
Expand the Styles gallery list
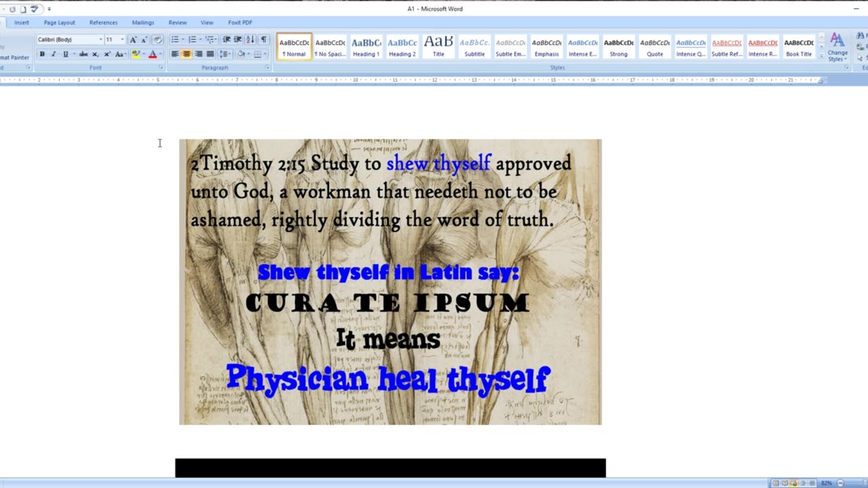821,56
